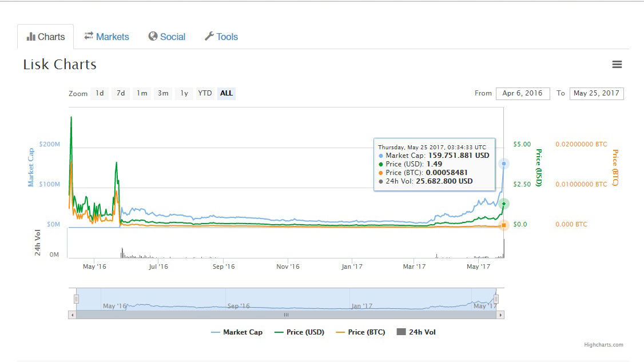Click the $5.00 price axis label
644x362 pixels.
coord(522,144)
